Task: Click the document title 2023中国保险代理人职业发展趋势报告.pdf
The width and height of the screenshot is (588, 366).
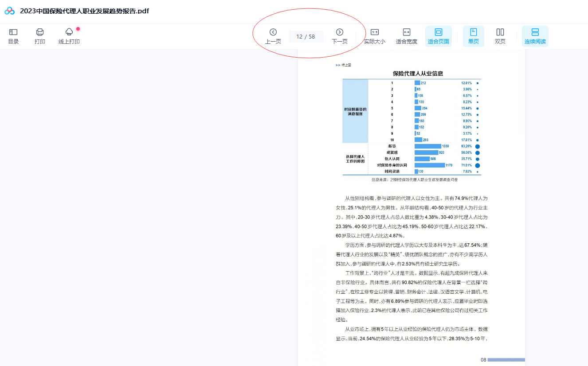Action: [85, 11]
